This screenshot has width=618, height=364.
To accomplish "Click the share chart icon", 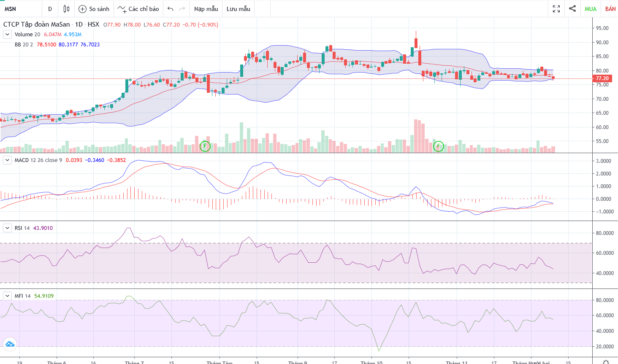I will 572,8.
